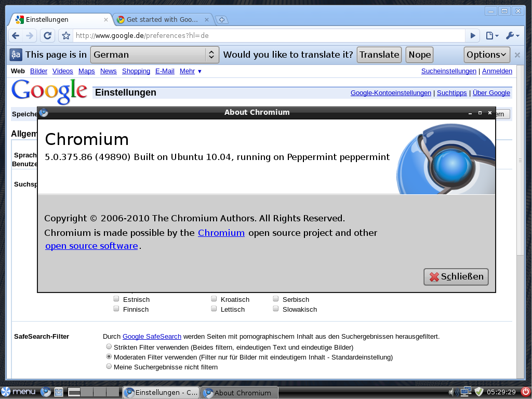Expand the Mehr dropdown in Google bar
The width and height of the screenshot is (532, 399).
coord(191,71)
